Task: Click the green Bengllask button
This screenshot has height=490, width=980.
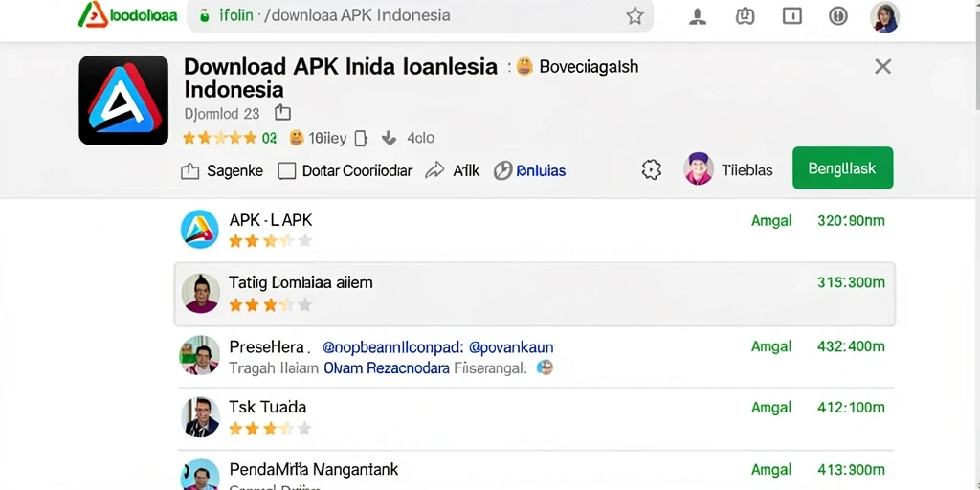Action: 842,168
